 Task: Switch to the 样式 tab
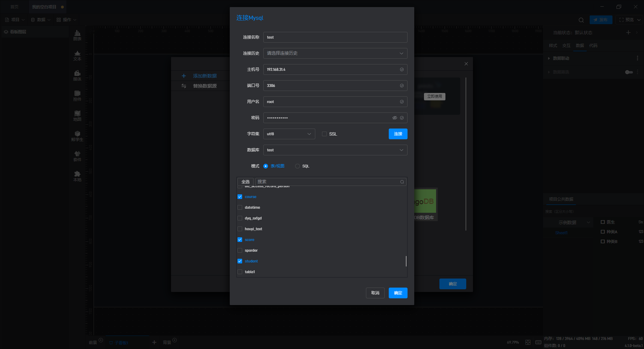coord(553,46)
